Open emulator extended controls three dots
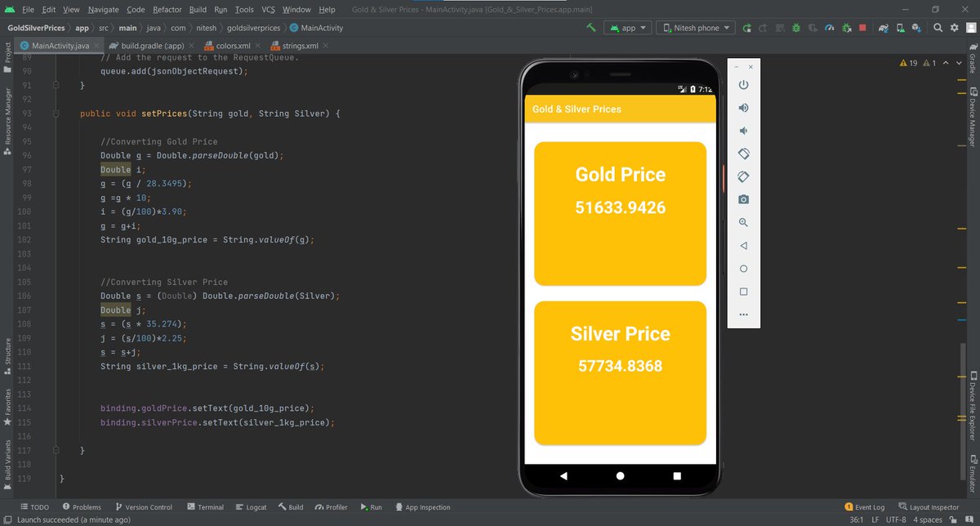 [x=743, y=314]
